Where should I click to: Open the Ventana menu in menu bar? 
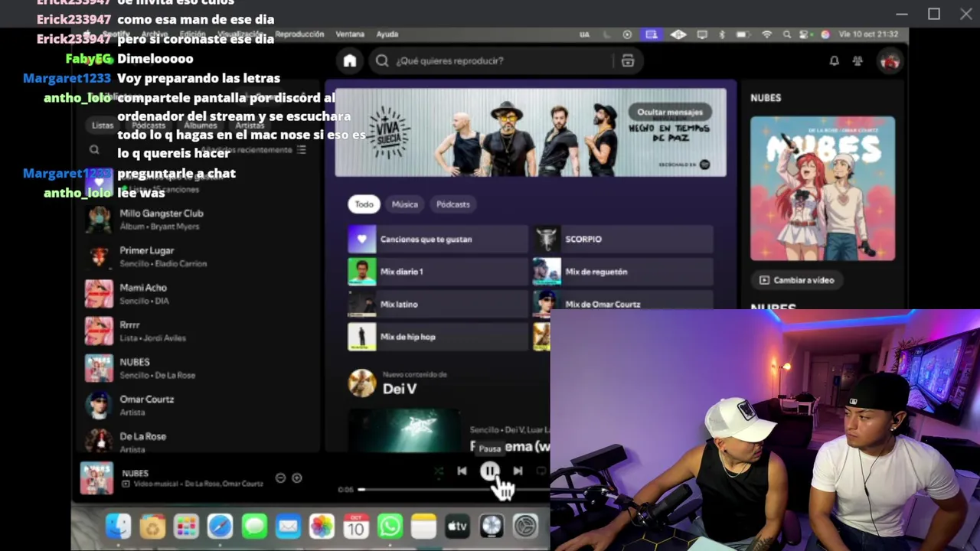(350, 34)
